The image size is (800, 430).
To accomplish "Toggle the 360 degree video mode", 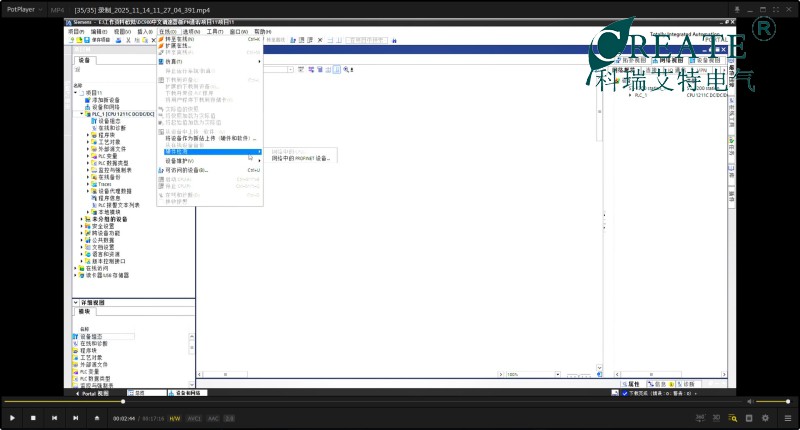I will pyautogui.click(x=700, y=418).
